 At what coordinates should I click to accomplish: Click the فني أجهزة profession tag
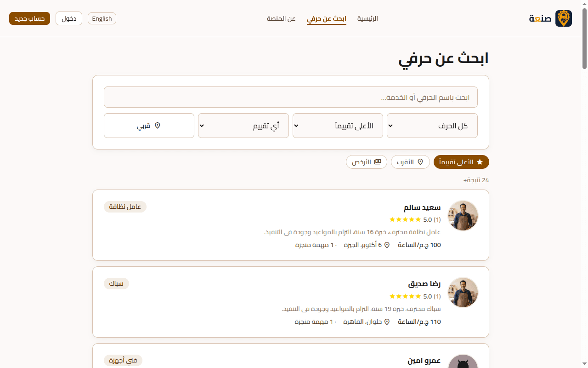pos(123,361)
